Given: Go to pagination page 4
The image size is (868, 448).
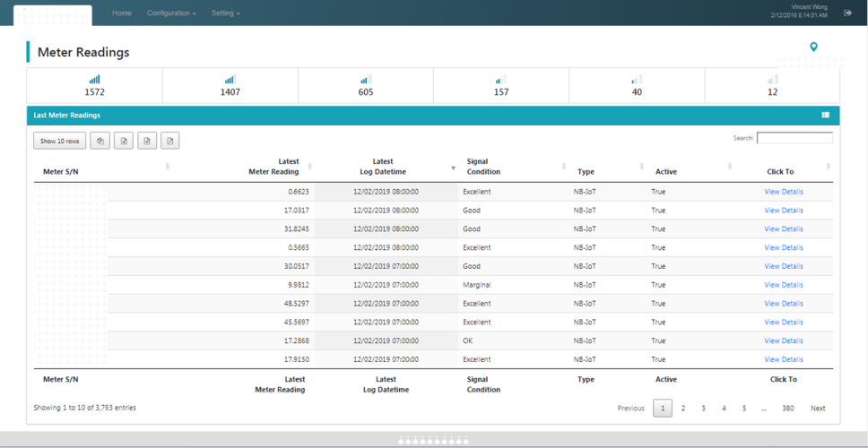Looking at the screenshot, I should pyautogui.click(x=724, y=409).
